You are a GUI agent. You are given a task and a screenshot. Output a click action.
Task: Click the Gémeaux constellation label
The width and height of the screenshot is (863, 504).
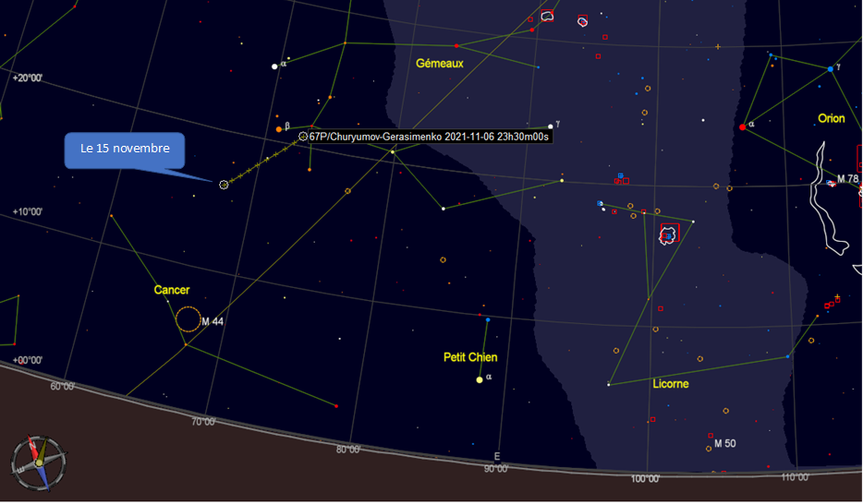(439, 64)
